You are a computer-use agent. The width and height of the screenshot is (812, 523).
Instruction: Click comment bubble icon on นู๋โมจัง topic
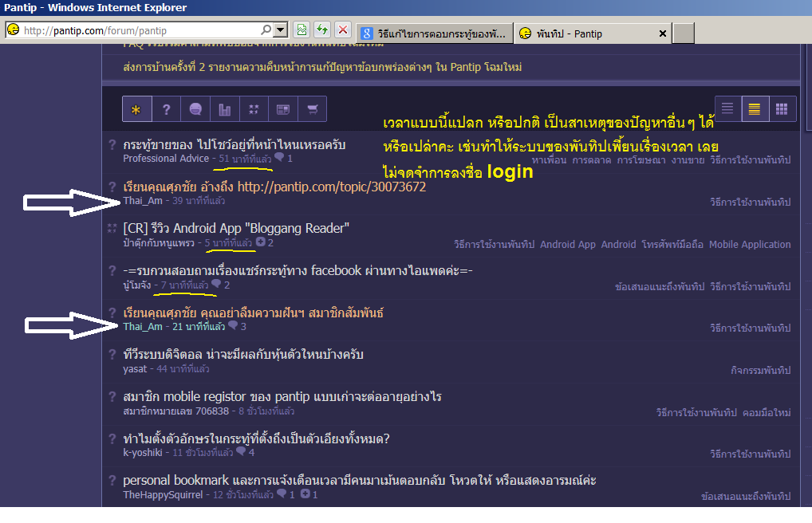pos(216,284)
